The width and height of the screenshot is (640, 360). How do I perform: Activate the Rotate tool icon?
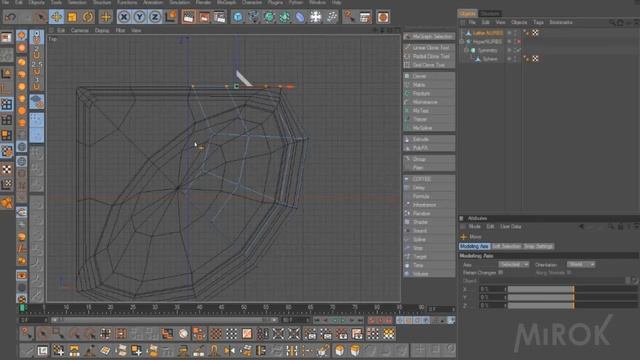click(x=88, y=17)
